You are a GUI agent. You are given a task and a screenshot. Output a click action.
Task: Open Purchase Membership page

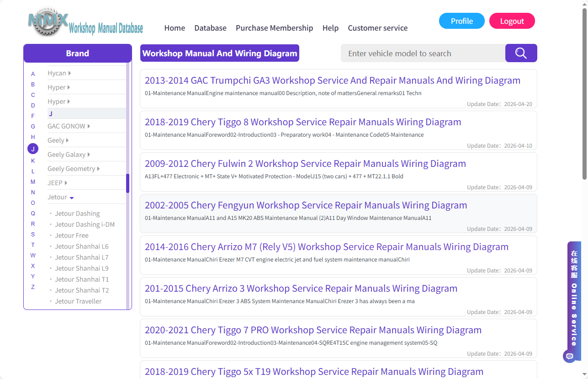point(274,28)
